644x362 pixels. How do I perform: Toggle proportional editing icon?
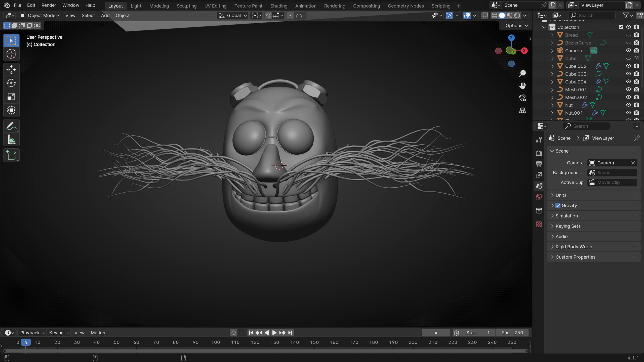(290, 16)
